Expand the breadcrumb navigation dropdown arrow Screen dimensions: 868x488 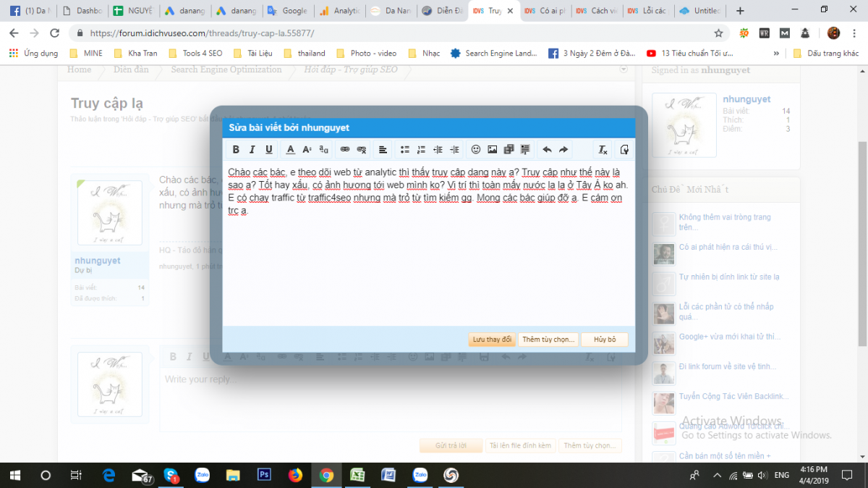click(624, 70)
